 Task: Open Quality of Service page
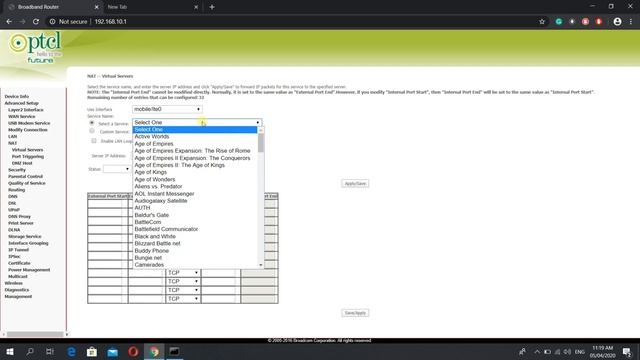coord(27,183)
